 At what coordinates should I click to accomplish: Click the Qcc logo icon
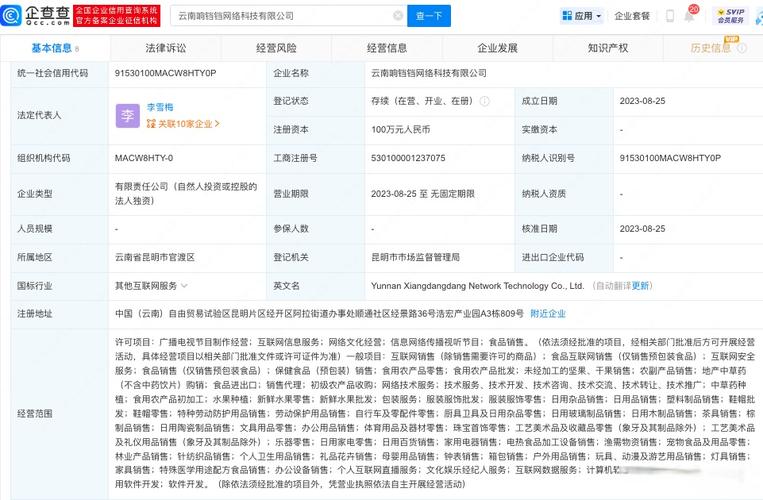click(x=11, y=16)
